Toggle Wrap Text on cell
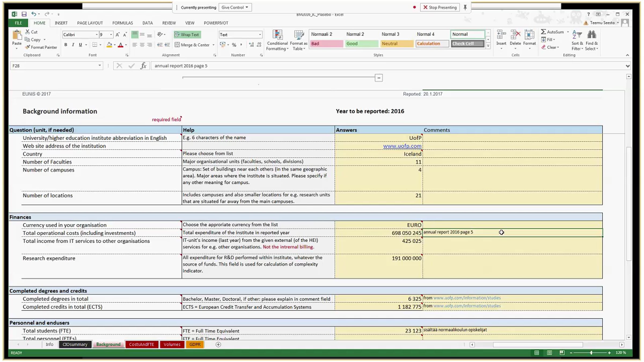The height and width of the screenshot is (362, 644). 187,35
